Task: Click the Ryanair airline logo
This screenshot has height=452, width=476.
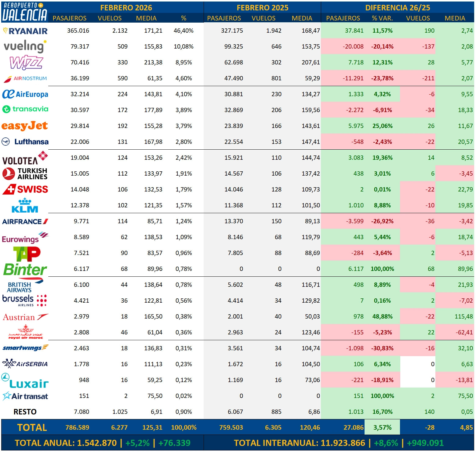Action: pyautogui.click(x=25, y=31)
